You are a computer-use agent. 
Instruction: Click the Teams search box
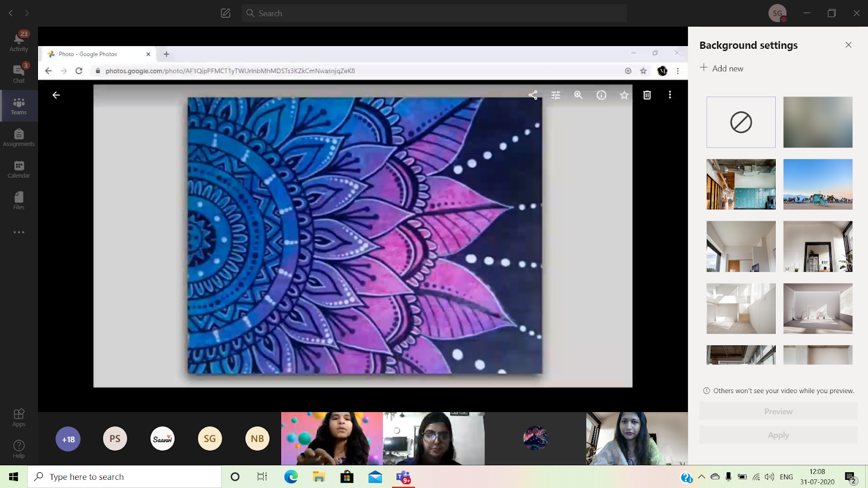pyautogui.click(x=434, y=13)
